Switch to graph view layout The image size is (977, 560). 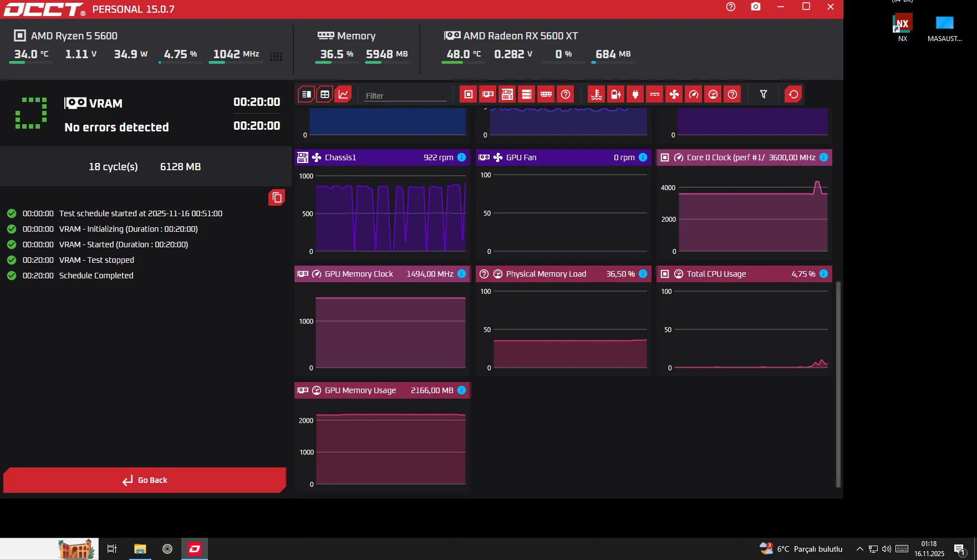click(x=344, y=94)
